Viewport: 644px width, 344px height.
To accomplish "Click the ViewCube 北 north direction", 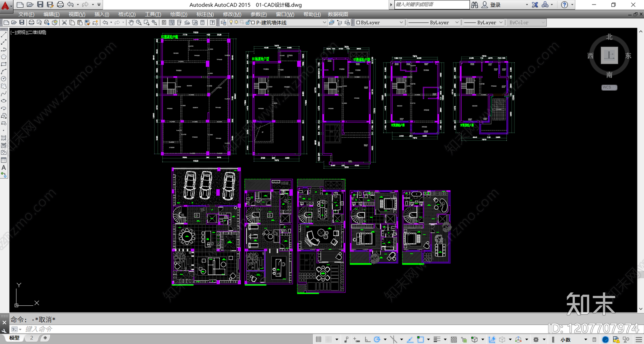I will [x=609, y=37].
